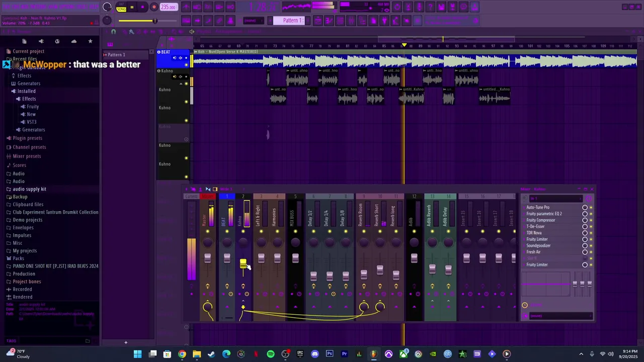
Task: Click the speaker preview icon in the playlist toolbar
Action: 192,32
